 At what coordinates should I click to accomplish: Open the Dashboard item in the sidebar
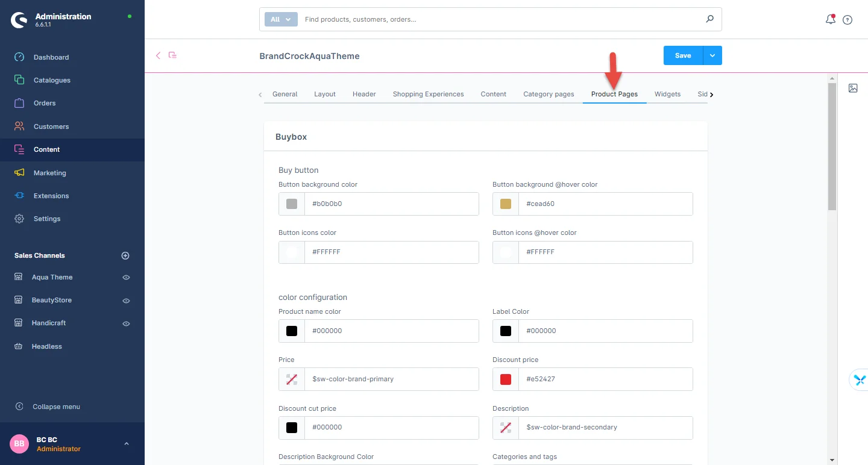(51, 57)
